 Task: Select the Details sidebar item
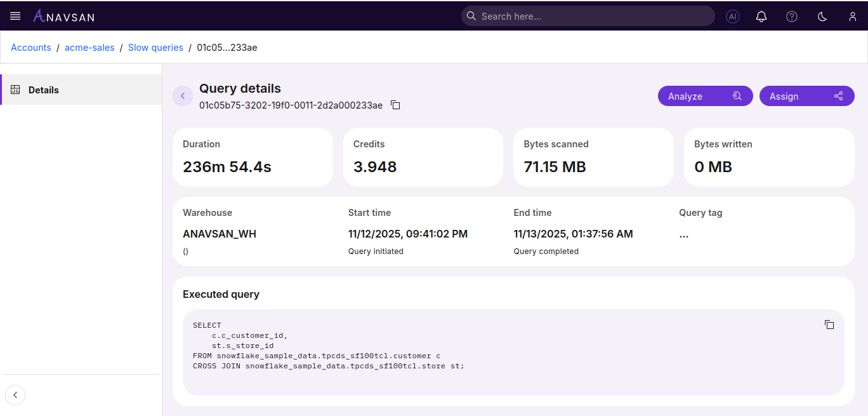(x=44, y=90)
